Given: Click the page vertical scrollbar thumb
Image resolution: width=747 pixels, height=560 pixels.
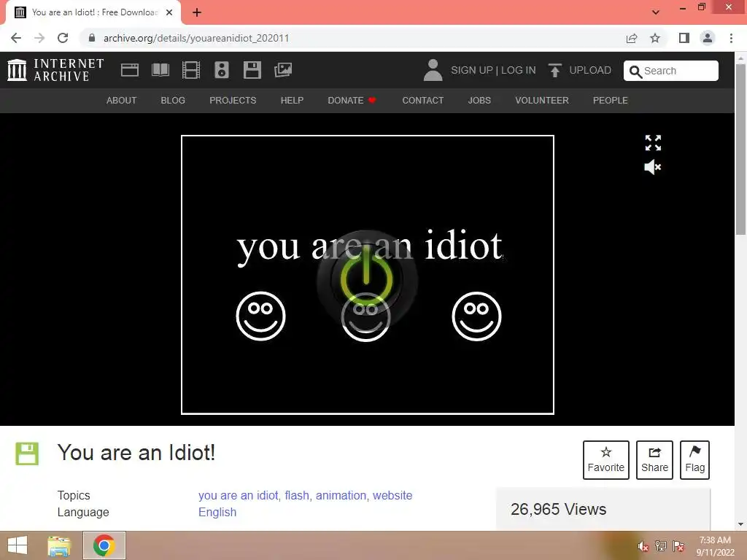Looking at the screenshot, I should pyautogui.click(x=740, y=149).
